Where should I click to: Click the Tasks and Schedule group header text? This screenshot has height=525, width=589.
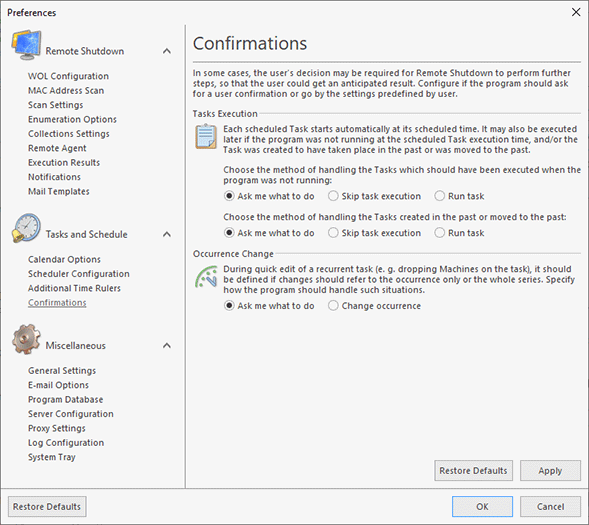point(86,234)
